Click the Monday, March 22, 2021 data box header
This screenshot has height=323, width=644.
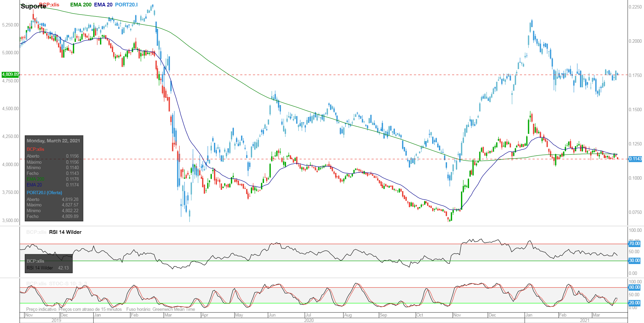[54, 141]
